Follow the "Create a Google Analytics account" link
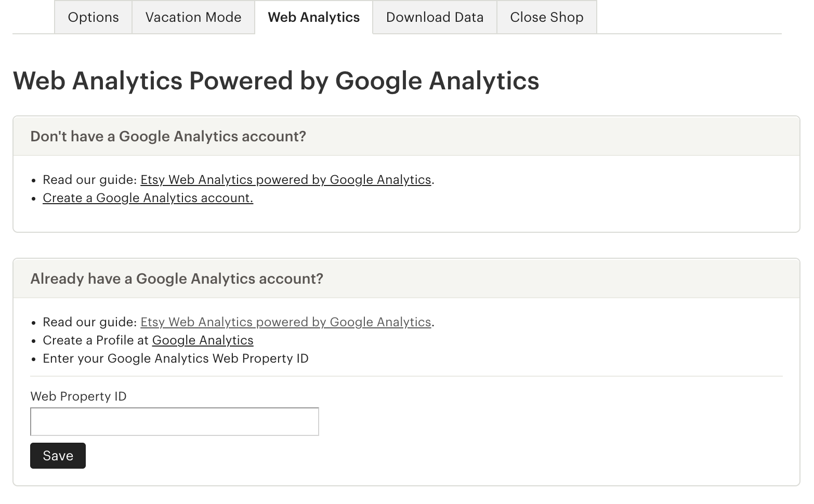The height and width of the screenshot is (504, 814). pyautogui.click(x=148, y=198)
